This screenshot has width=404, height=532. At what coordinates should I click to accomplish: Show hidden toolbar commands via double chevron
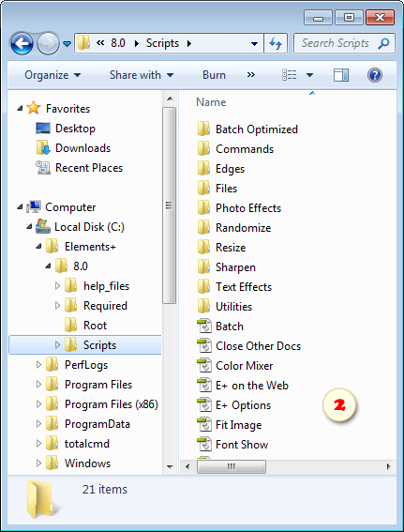coord(251,75)
